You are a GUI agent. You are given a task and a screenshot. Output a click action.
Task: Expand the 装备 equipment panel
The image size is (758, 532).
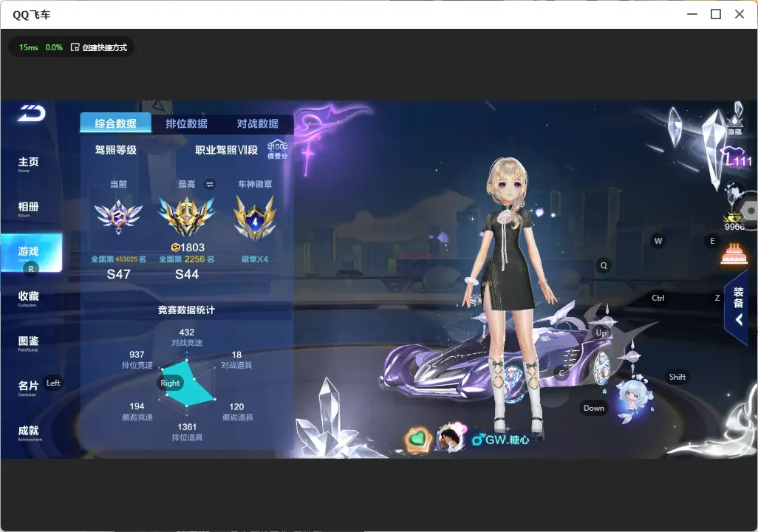point(738,307)
